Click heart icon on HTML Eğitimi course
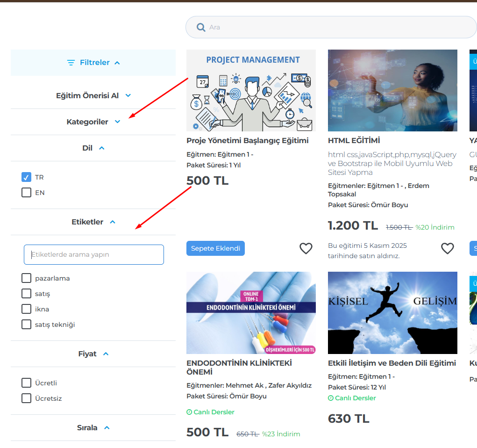 (x=447, y=249)
